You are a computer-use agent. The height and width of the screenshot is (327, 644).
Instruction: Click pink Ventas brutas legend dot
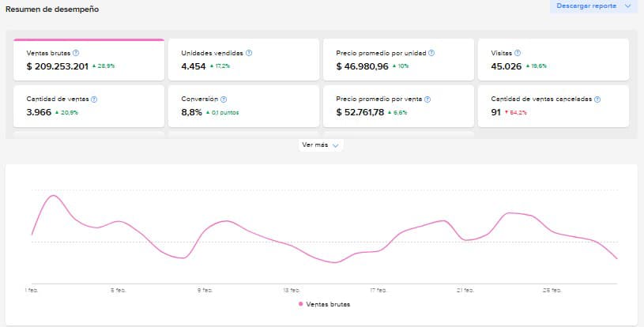click(x=301, y=304)
